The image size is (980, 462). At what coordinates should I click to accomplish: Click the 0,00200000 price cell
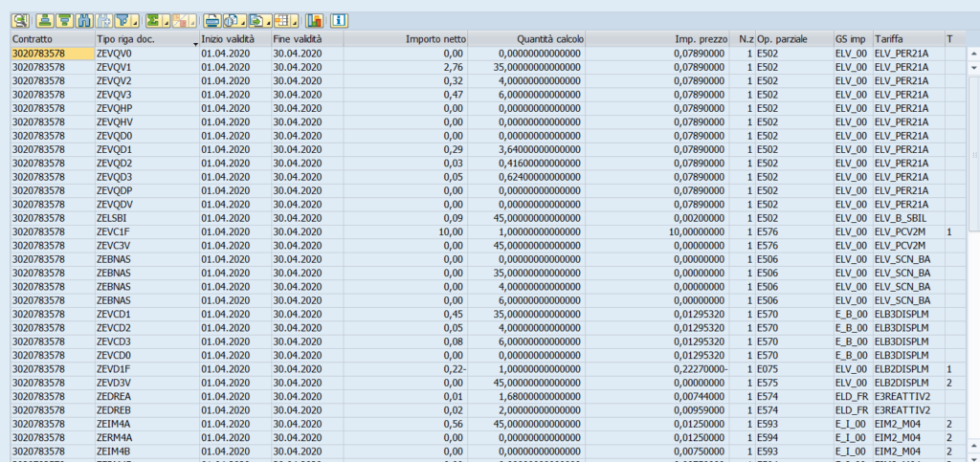657,218
